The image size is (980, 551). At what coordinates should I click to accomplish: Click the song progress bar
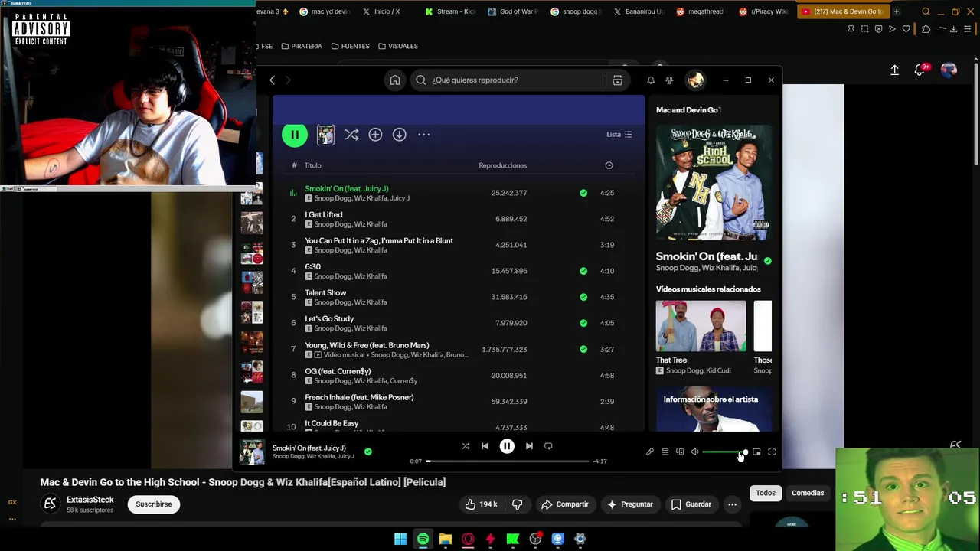pos(508,461)
